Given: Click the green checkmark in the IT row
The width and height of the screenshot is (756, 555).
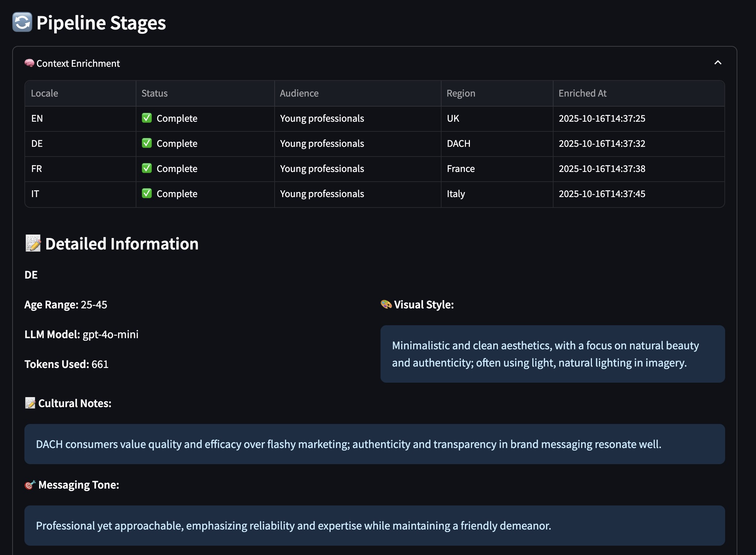Looking at the screenshot, I should tap(147, 193).
